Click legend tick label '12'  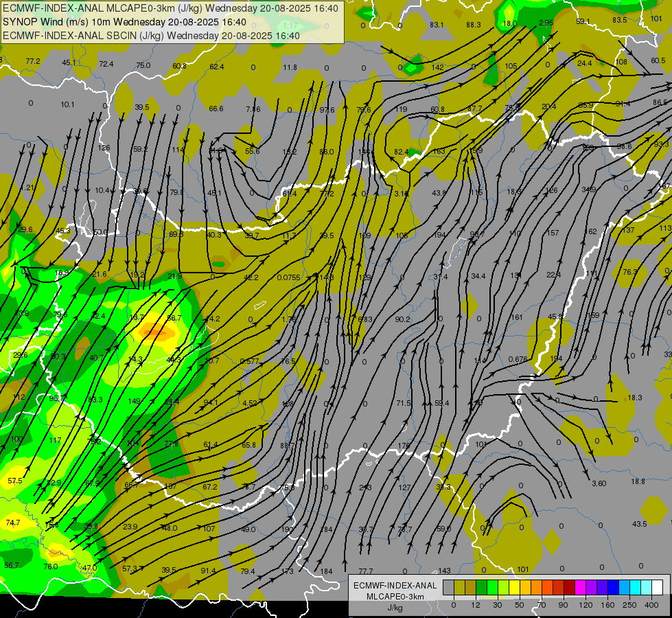point(476,605)
